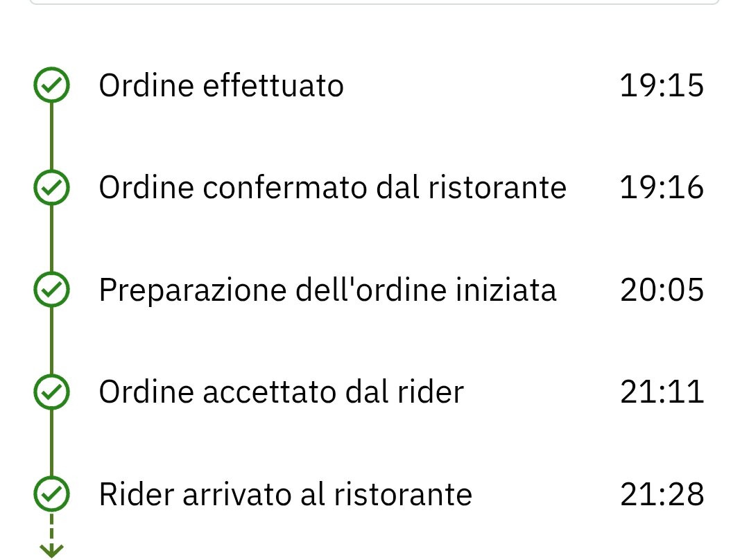
Task: Click the timeline line between confirmation and preparation steps
Action: pos(51,238)
